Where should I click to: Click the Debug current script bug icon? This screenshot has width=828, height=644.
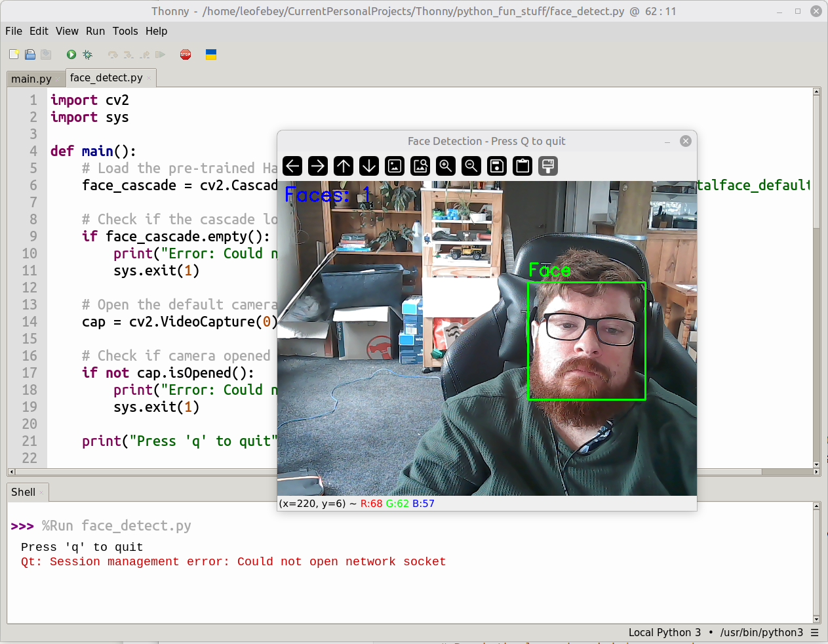[x=87, y=54]
